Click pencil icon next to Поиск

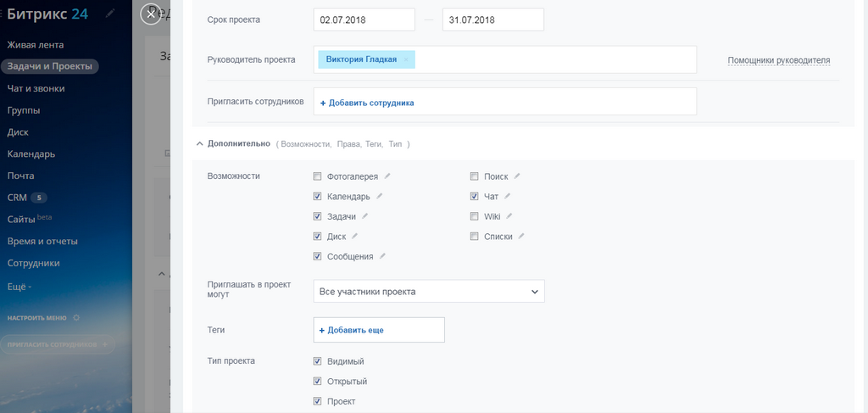coord(517,176)
